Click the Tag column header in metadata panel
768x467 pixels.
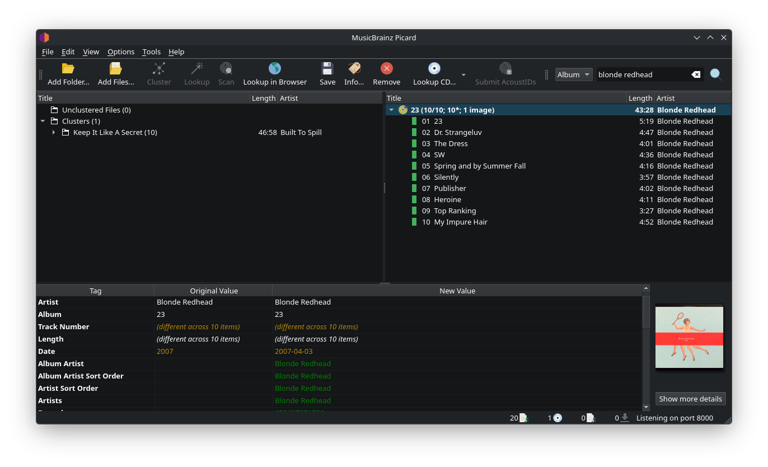(x=96, y=291)
